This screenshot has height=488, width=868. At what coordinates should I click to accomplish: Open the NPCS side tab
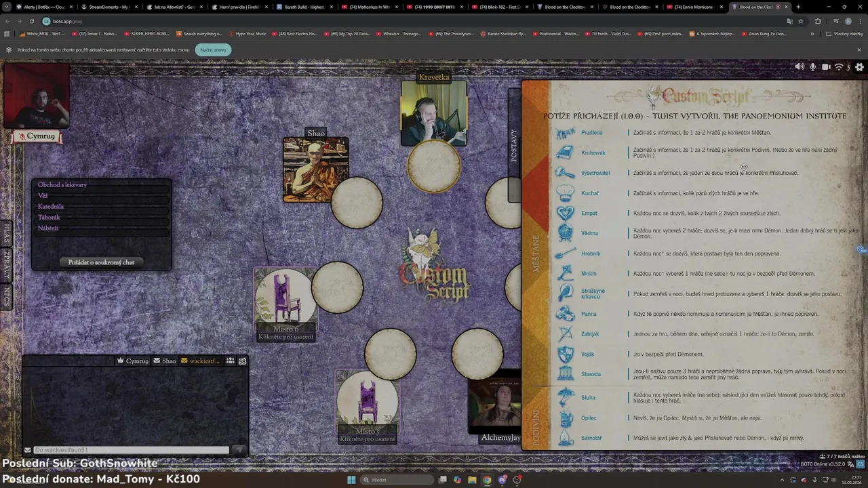tap(7, 297)
